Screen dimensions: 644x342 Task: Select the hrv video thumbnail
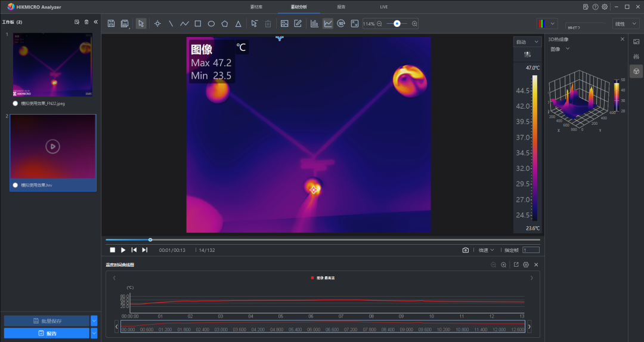coord(53,146)
